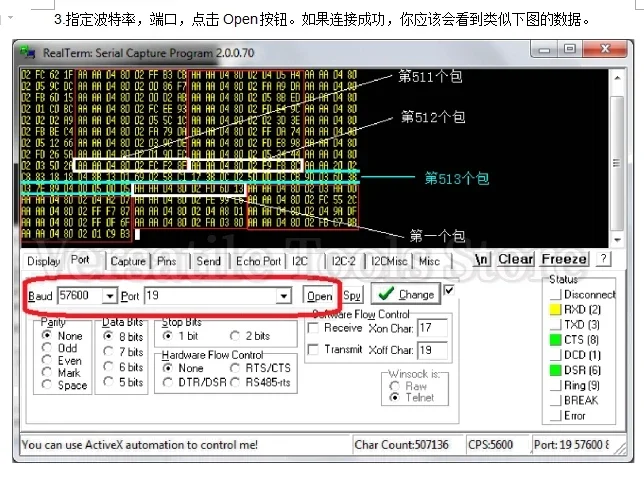This screenshot has width=644, height=484.
Task: Click the RealTerm application icon in title bar
Action: pyautogui.click(x=28, y=52)
